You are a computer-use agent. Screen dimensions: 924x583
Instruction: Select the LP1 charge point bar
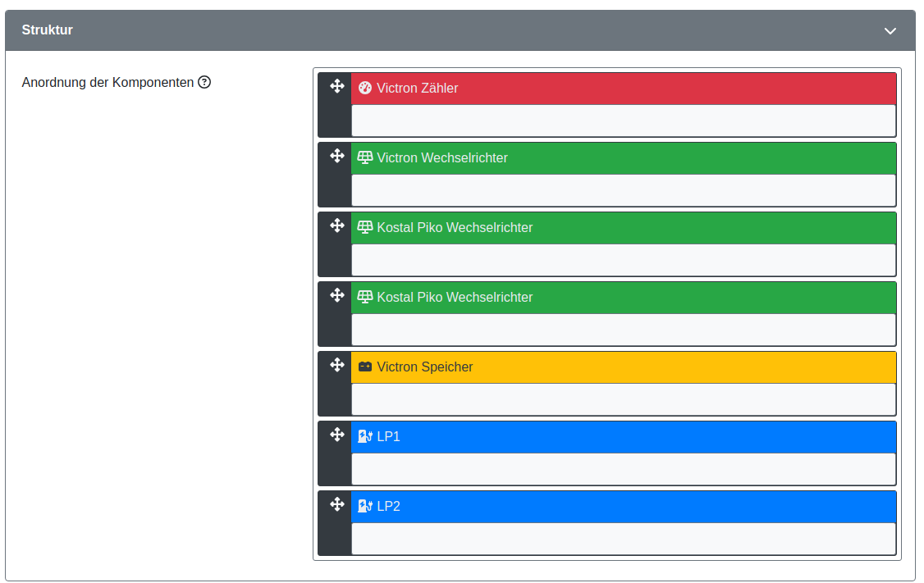point(624,437)
